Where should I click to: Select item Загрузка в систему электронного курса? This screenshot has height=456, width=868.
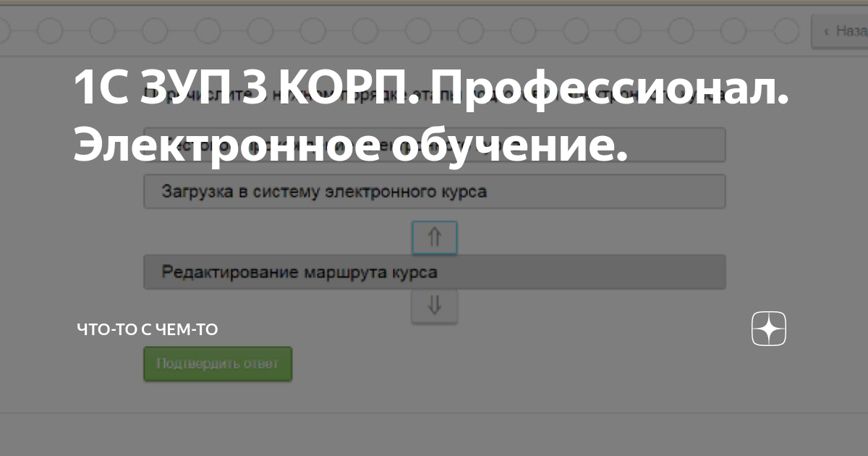434,192
